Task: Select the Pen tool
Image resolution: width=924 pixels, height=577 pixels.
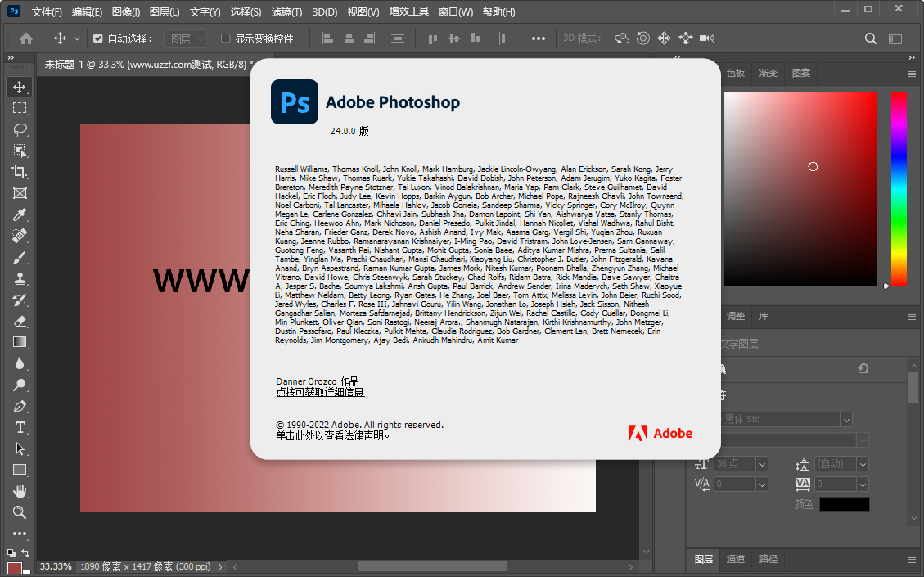Action: (x=19, y=406)
